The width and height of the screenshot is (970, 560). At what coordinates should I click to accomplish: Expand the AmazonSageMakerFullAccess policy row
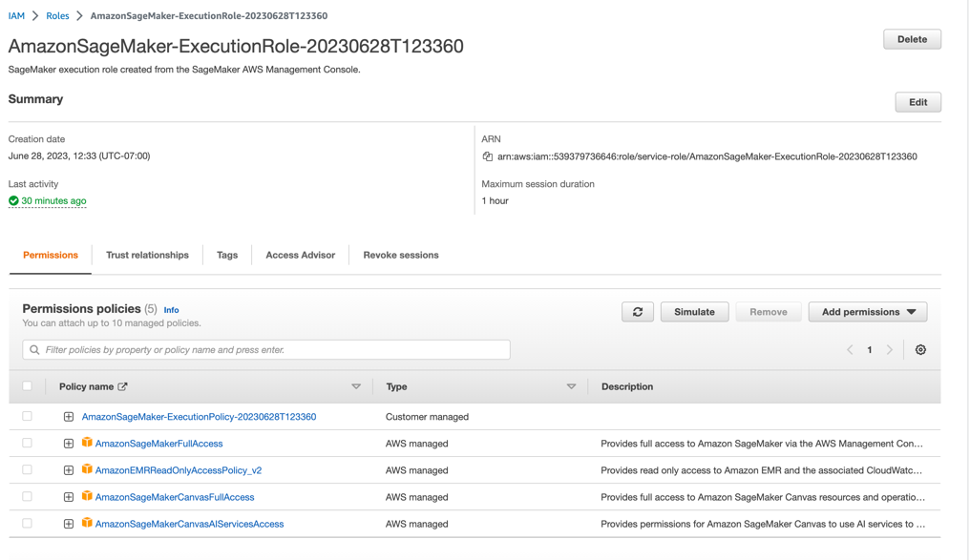click(x=69, y=444)
